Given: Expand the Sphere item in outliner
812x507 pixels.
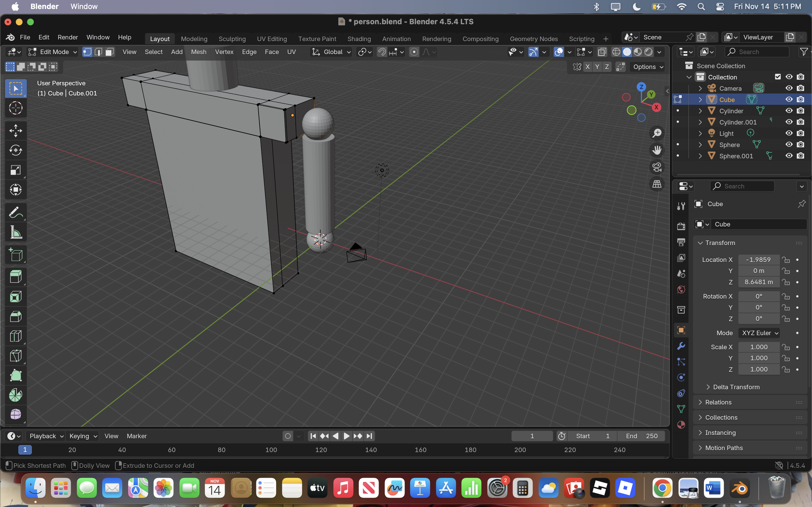Looking at the screenshot, I should (700, 145).
